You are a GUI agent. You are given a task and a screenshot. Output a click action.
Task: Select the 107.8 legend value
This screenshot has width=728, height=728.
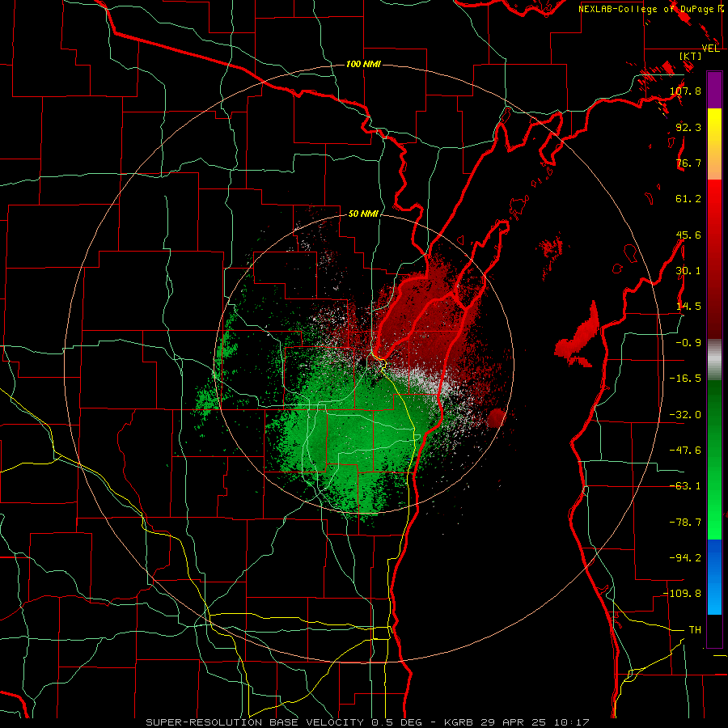pos(685,91)
